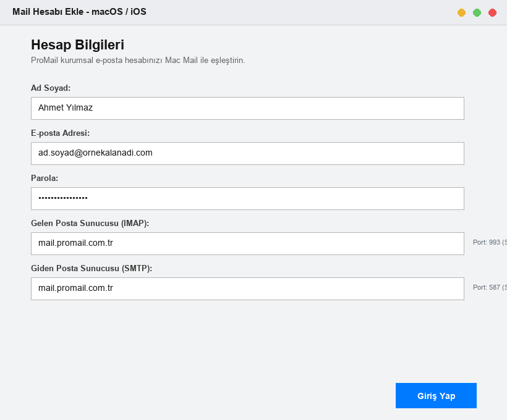Close the window with the red dot
507x420 pixels.
(492, 12)
